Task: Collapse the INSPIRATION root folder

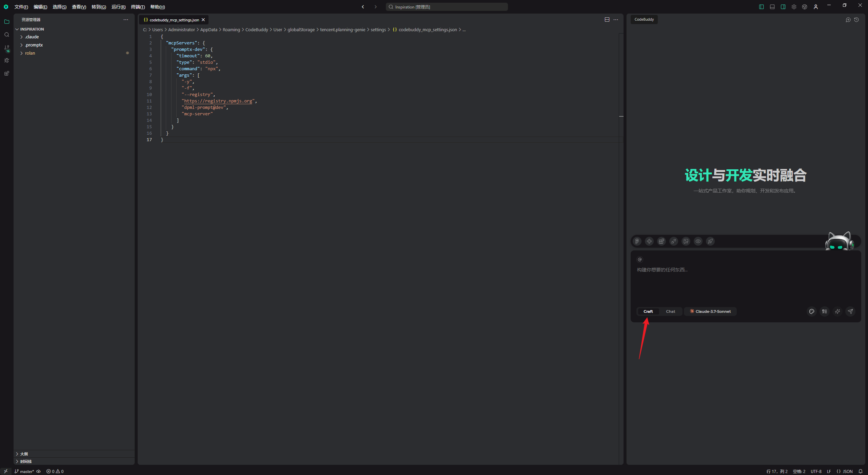Action: [32, 29]
